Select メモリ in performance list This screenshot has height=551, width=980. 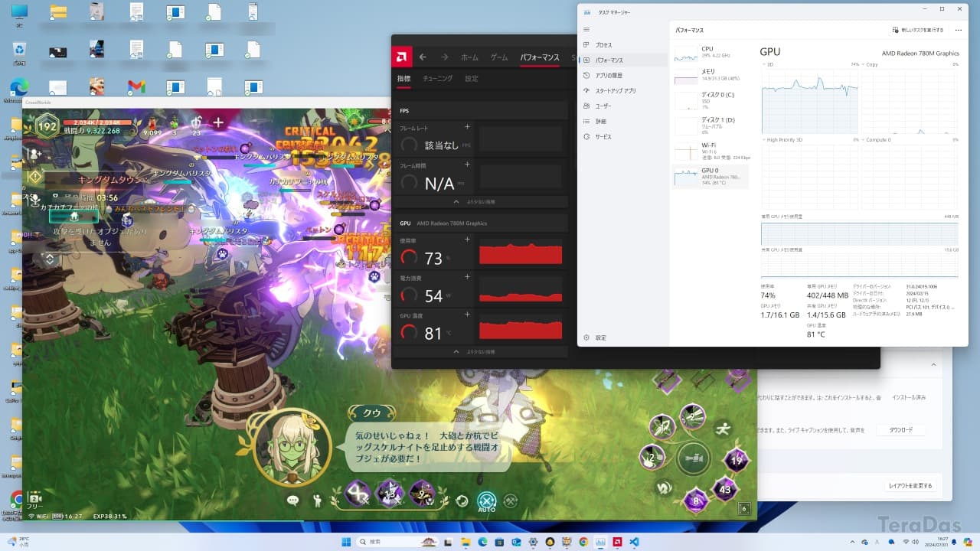click(x=710, y=75)
